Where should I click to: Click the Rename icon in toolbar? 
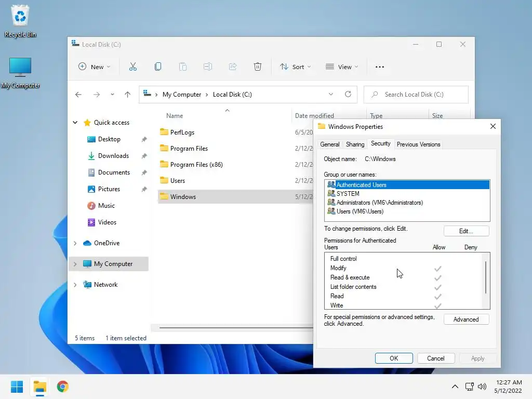208,67
